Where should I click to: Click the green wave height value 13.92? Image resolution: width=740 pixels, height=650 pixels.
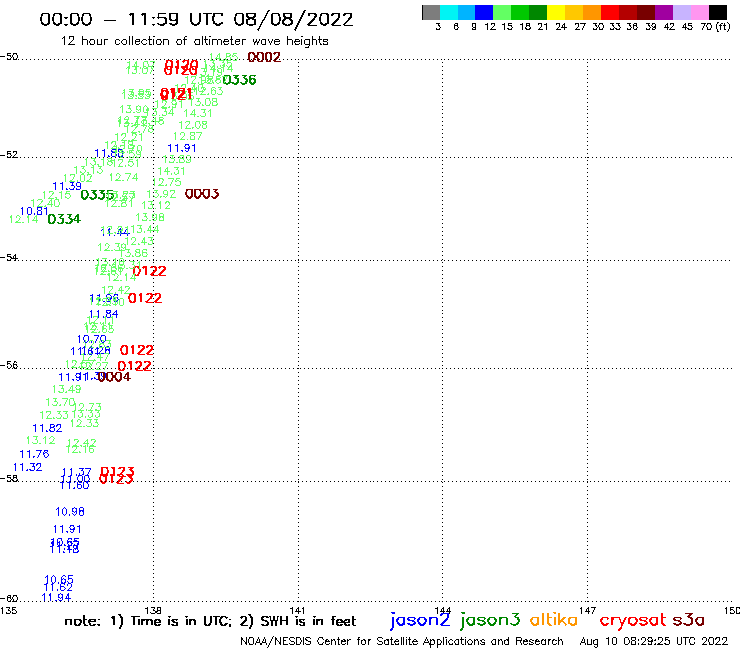[x=161, y=194]
